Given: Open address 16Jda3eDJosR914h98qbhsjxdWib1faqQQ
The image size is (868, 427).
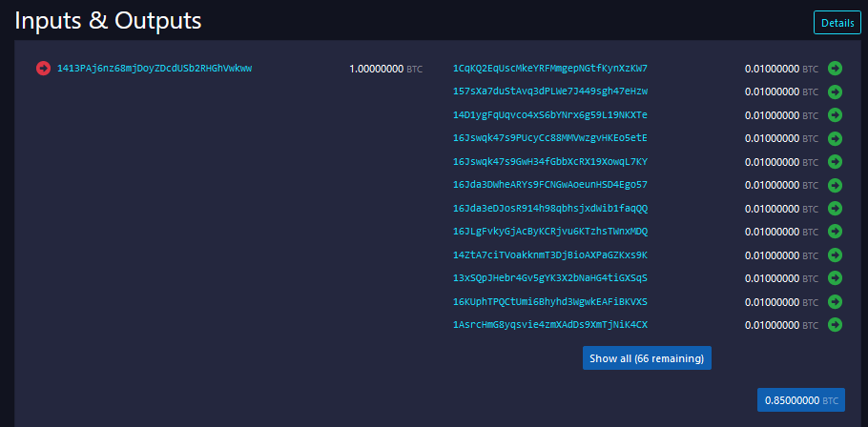Looking at the screenshot, I should pos(550,209).
